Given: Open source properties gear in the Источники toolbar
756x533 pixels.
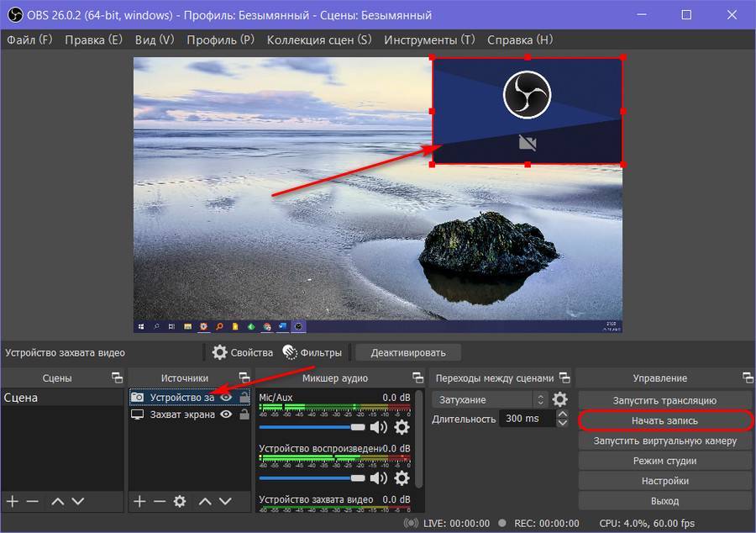Looking at the screenshot, I should [x=179, y=501].
